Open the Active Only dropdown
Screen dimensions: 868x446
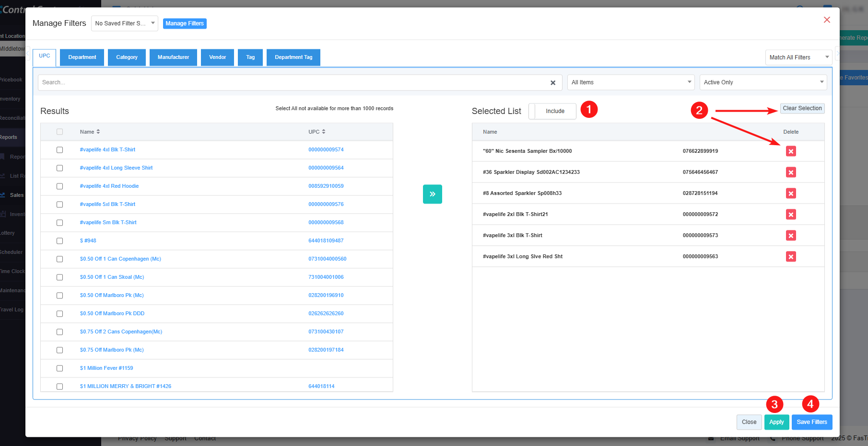click(x=763, y=82)
